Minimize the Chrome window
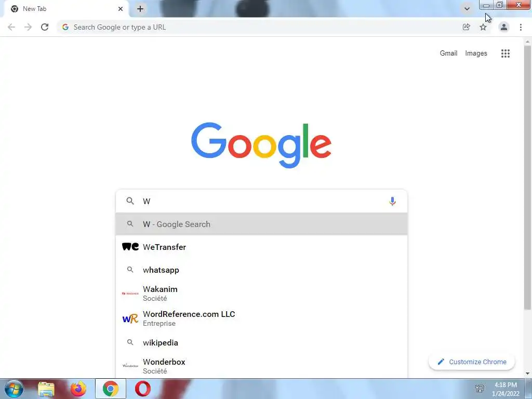This screenshot has height=399, width=532. click(486, 5)
